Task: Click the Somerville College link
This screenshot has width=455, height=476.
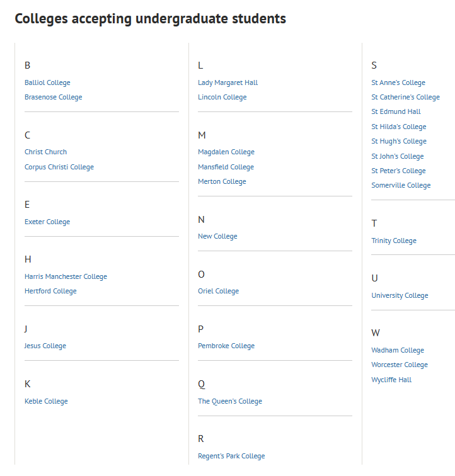Action: 401,185
